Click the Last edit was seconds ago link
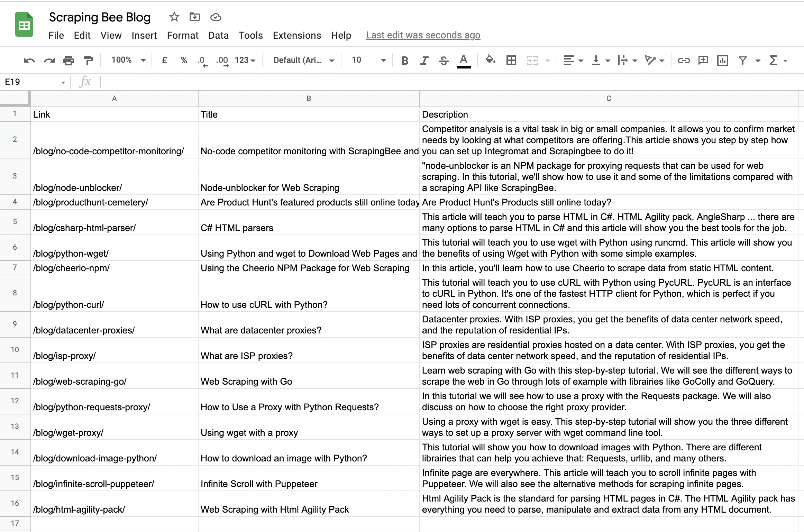Image resolution: width=804 pixels, height=532 pixels. (423, 35)
